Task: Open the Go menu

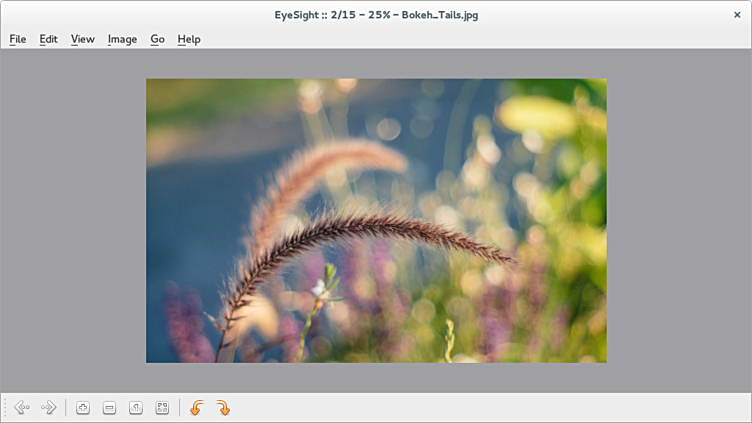Action: pyautogui.click(x=157, y=39)
